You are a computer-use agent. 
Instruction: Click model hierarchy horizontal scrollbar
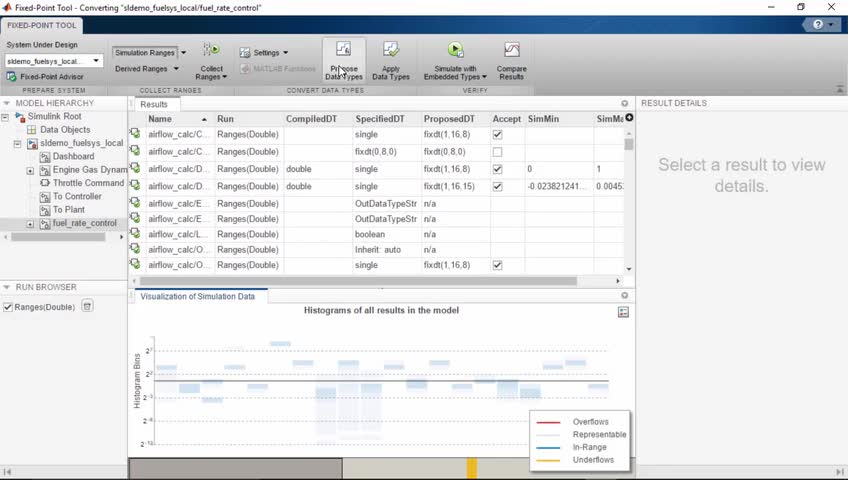coord(58,237)
